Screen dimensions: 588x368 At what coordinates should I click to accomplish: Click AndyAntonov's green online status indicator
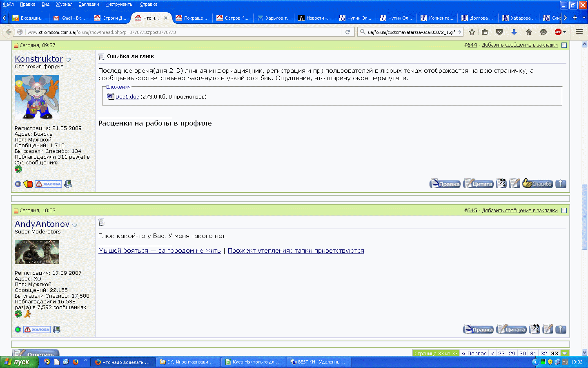click(18, 330)
